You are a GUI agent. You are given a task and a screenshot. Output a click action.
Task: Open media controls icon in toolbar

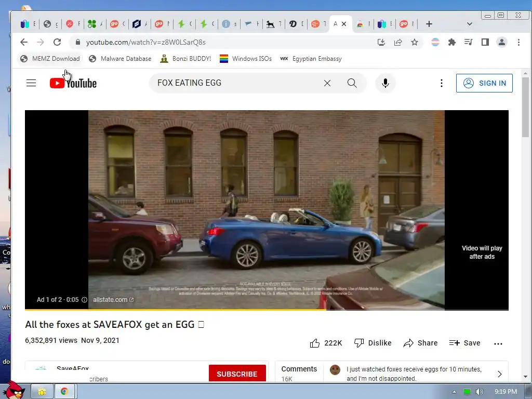[468, 42]
